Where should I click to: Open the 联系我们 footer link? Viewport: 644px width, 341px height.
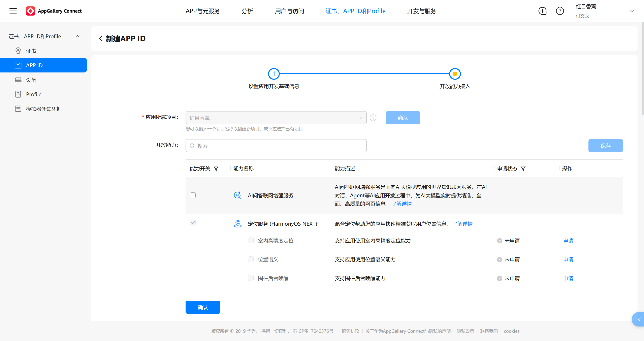pos(489,331)
